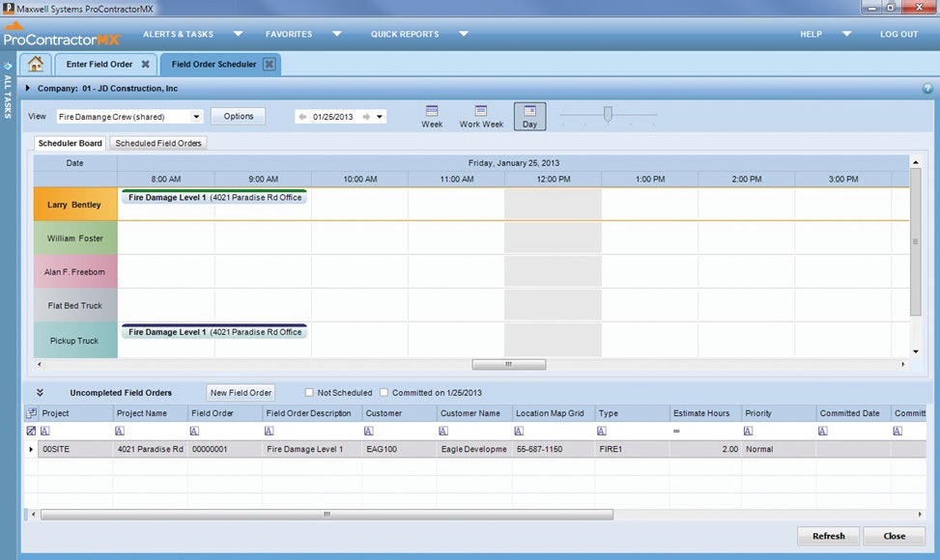The width and height of the screenshot is (940, 560).
Task: Expand the Company header triangle
Action: click(29, 89)
